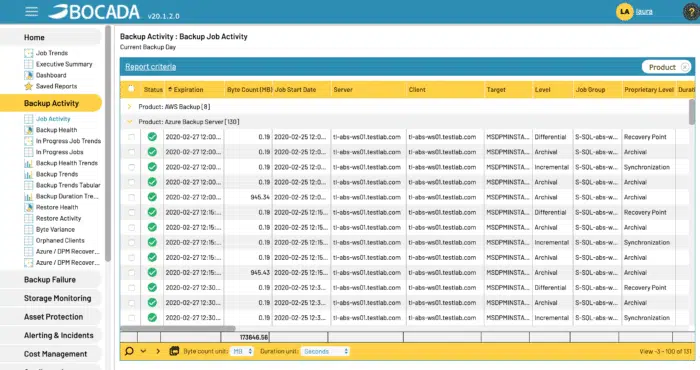Click the Backup Trends chart icon
The width and height of the screenshot is (700, 370).
coord(29,174)
